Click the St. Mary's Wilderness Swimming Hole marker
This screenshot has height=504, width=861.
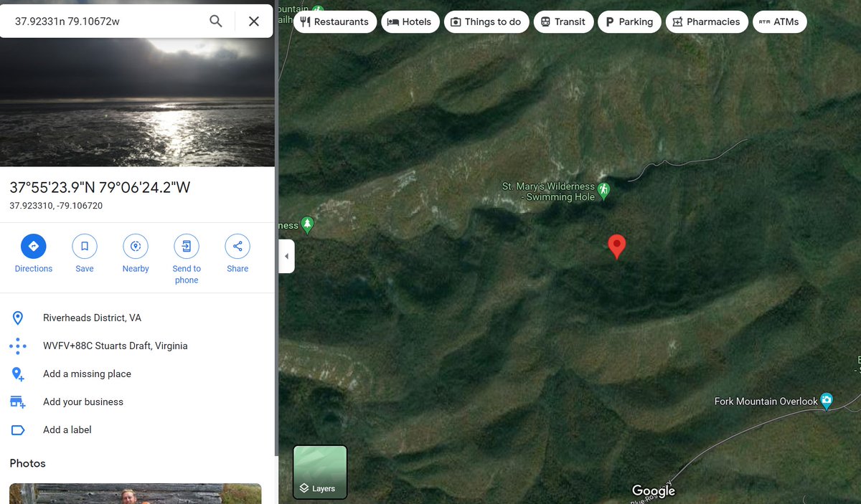(x=604, y=191)
